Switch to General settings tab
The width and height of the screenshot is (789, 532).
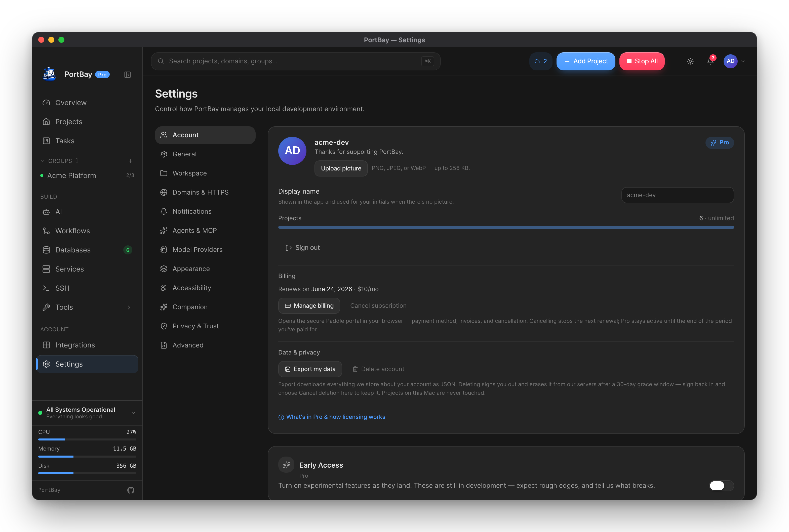point(205,154)
